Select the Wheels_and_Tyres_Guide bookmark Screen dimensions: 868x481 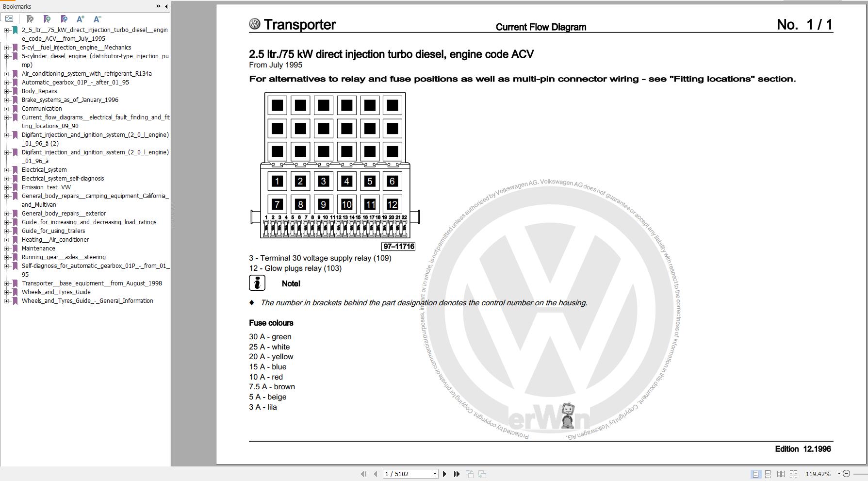[56, 292]
